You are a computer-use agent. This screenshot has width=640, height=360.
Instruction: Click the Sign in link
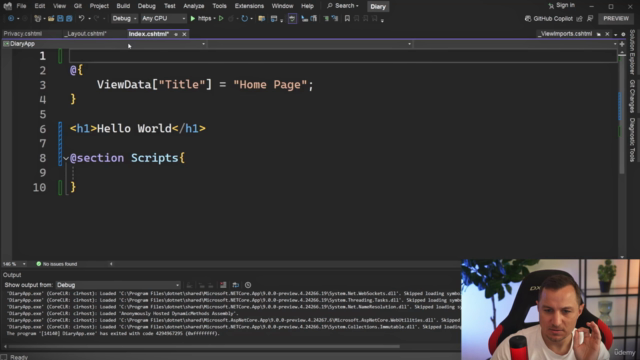pyautogui.click(x=562, y=5)
